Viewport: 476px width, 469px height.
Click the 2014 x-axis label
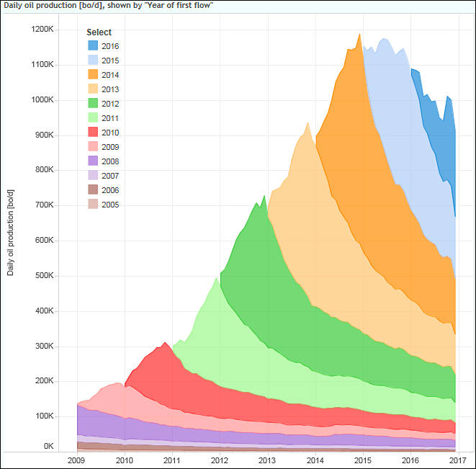315,460
